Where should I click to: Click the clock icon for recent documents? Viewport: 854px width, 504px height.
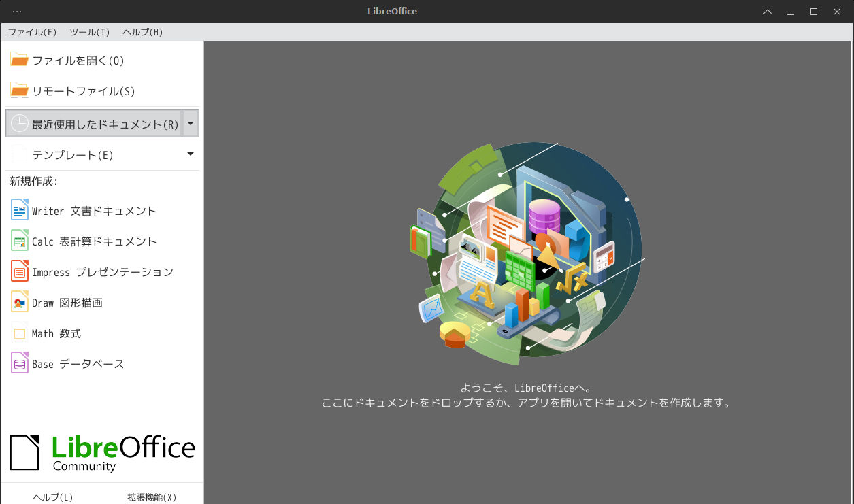click(x=20, y=124)
